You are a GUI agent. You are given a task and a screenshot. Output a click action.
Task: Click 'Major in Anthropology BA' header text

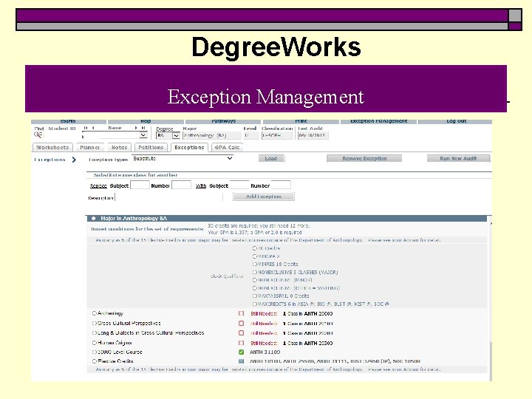point(134,218)
